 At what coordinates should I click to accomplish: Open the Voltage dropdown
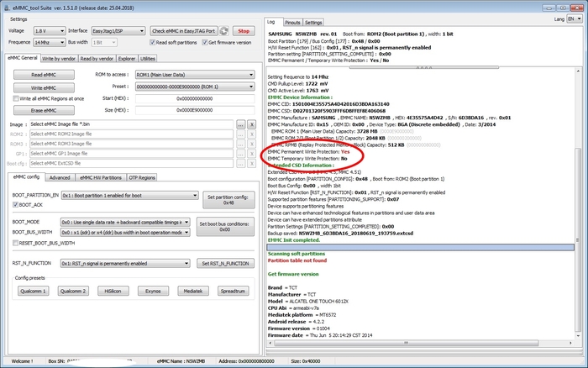[x=50, y=31]
